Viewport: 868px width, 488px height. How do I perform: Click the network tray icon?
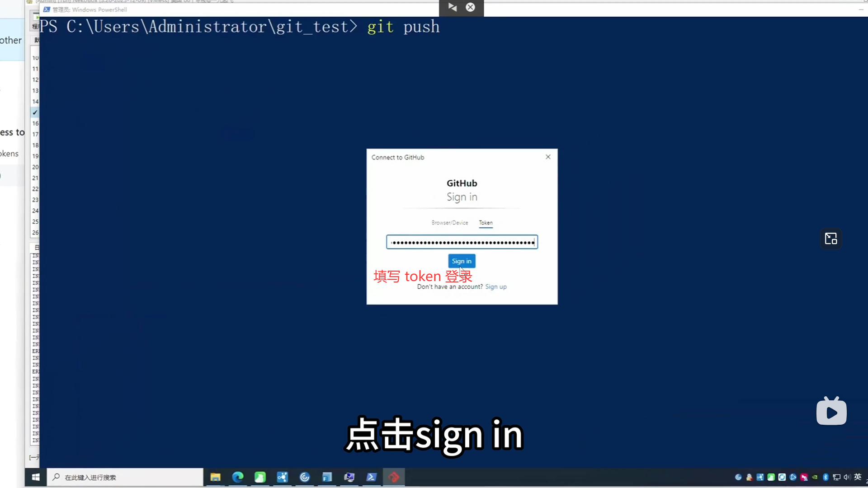pos(836,477)
